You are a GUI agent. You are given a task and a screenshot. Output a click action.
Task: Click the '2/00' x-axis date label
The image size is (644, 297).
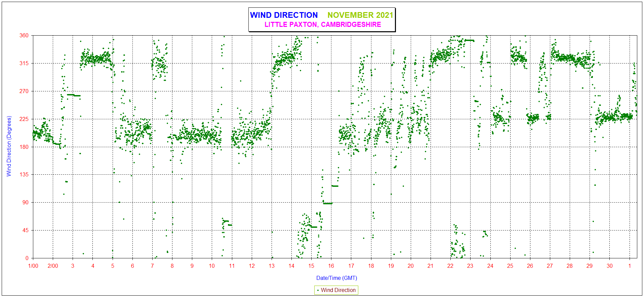point(53,266)
